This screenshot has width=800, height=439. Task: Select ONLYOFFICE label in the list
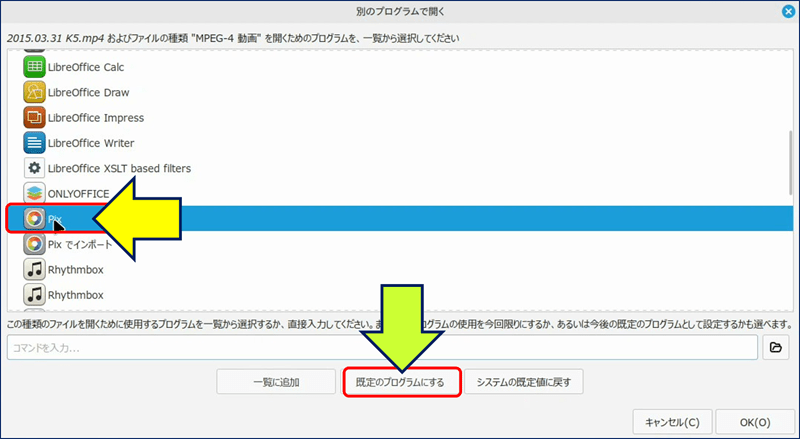(x=79, y=194)
